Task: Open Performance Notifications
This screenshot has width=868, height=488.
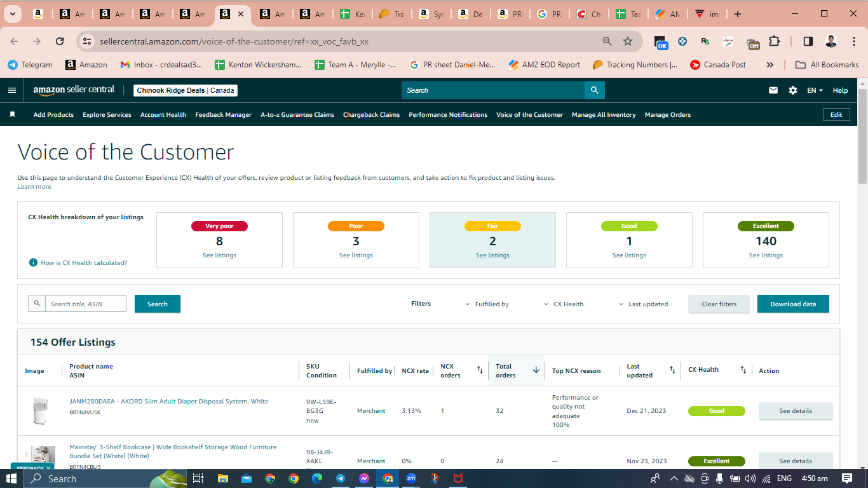Action: coord(448,115)
